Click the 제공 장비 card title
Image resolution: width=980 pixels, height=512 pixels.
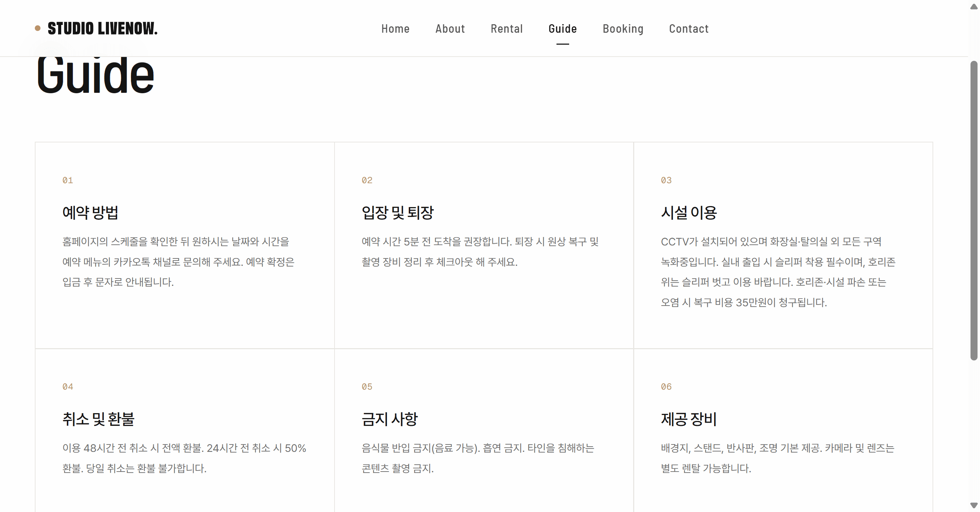click(x=689, y=419)
